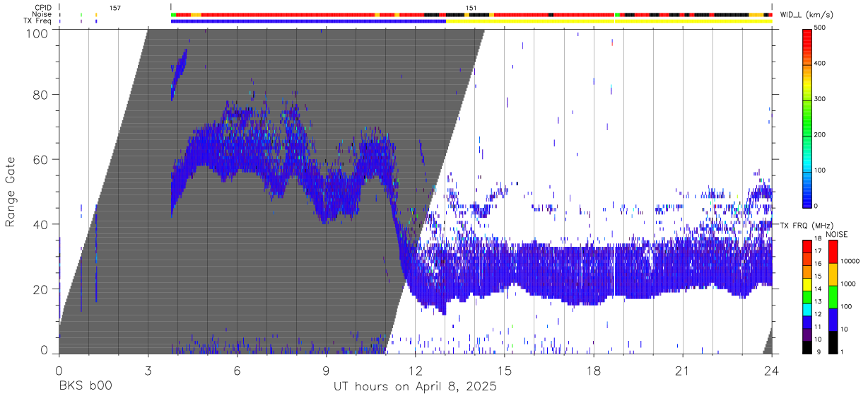Viewport: 868px width, 401px height.
Task: Click range gate axis label 60
Action: click(40, 159)
